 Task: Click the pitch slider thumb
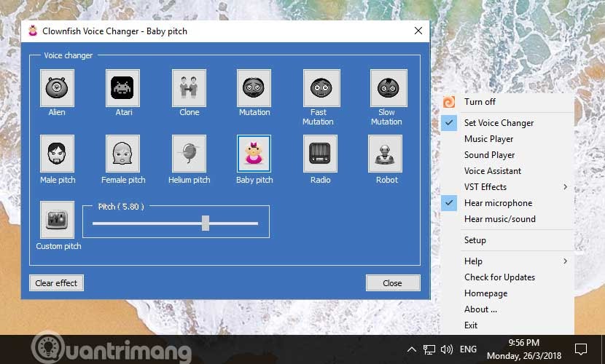[206, 223]
